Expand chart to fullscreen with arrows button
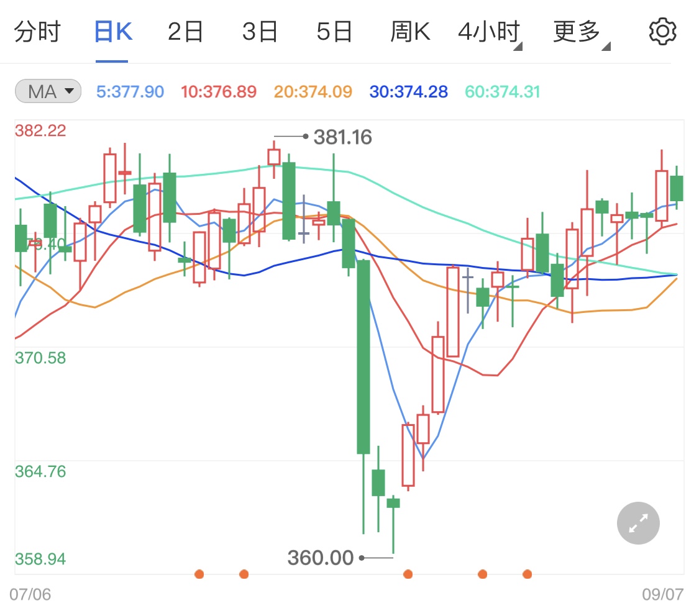Viewport: 699px width, 616px height. click(x=638, y=523)
